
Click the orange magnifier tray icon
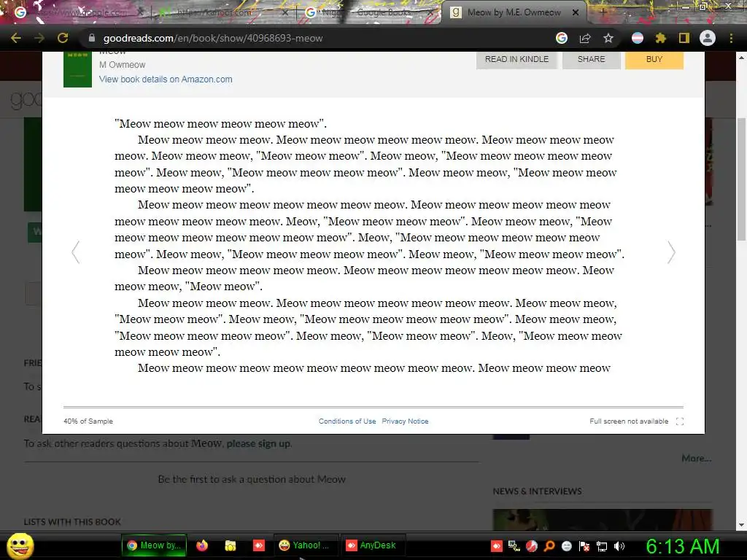[x=549, y=546]
